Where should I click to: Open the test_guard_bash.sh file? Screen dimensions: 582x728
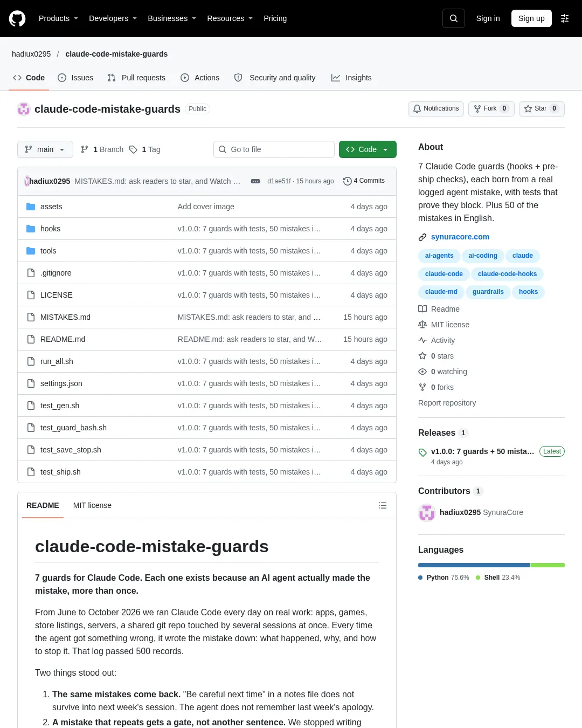pyautogui.click(x=73, y=428)
